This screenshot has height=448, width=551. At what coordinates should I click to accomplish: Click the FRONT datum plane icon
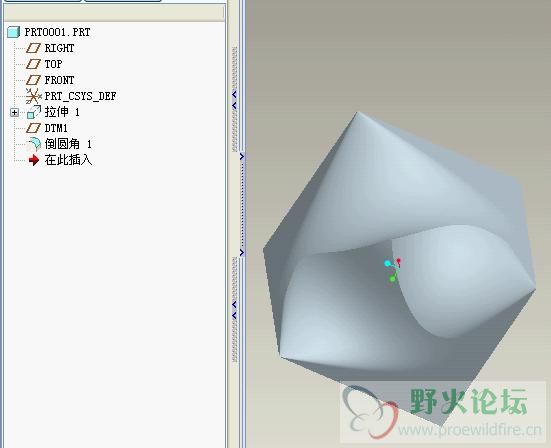click(x=33, y=80)
